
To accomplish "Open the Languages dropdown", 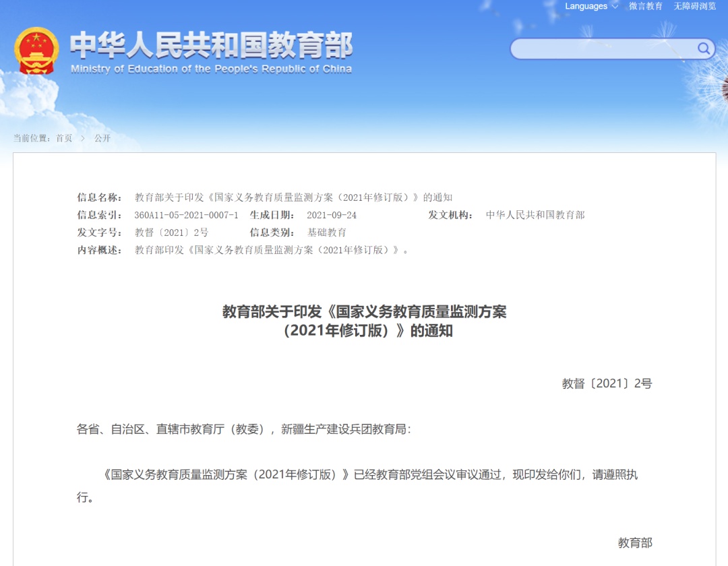I will [591, 6].
